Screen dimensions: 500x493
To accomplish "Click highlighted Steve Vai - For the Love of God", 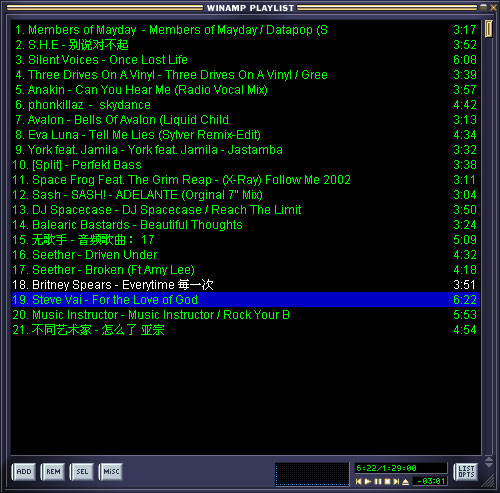I will [x=246, y=300].
